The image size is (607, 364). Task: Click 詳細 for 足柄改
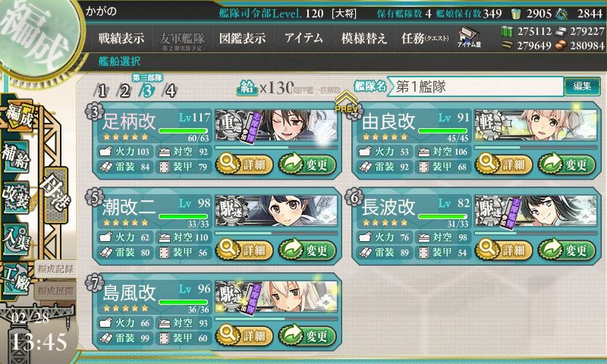[244, 165]
